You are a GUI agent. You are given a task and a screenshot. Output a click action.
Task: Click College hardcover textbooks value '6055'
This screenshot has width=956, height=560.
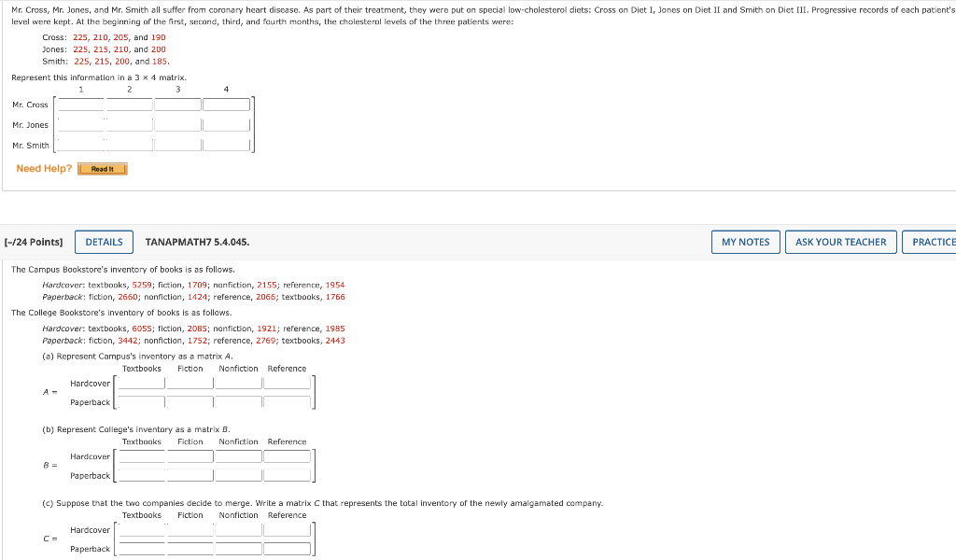pos(142,329)
